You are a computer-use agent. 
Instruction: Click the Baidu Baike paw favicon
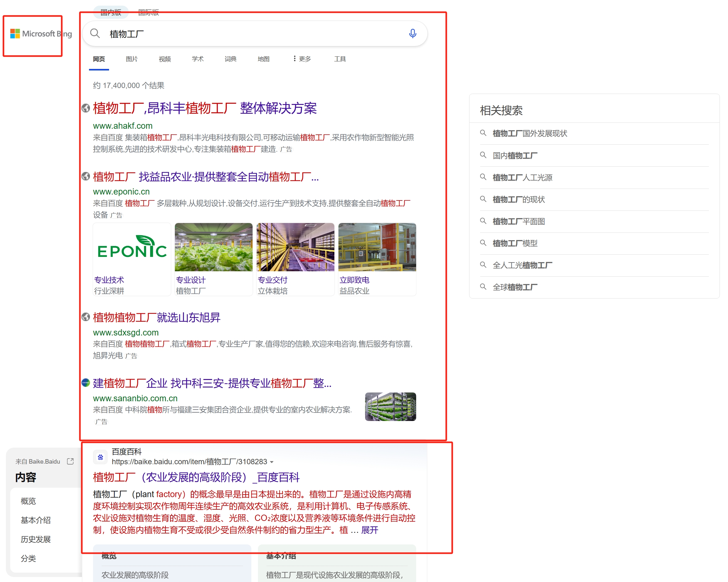(x=100, y=457)
